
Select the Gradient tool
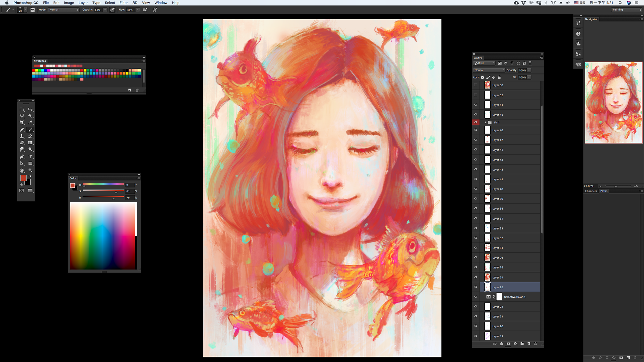pyautogui.click(x=30, y=143)
